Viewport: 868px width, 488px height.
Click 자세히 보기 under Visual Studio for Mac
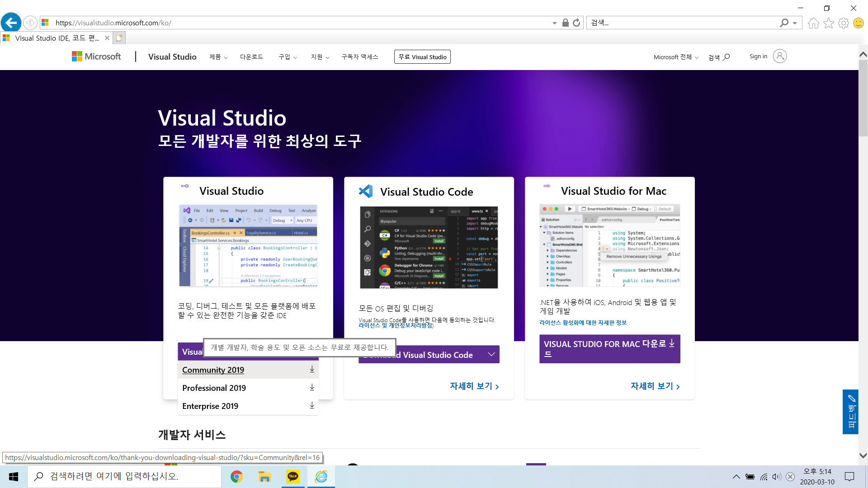click(x=655, y=386)
